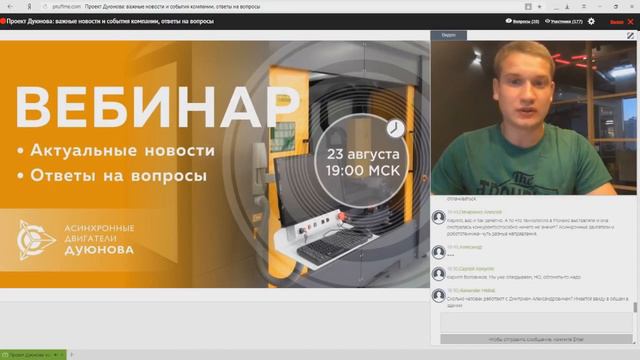Click the resize grip of chat box
Screen dimensions: 640x360
click(634, 342)
